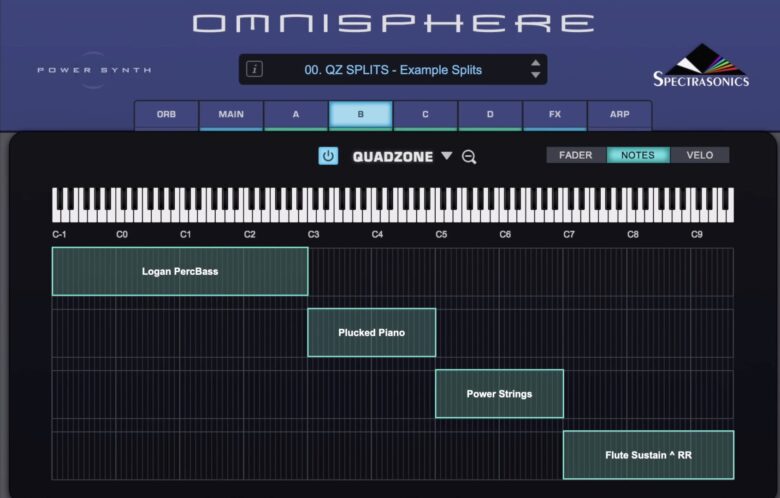780x498 pixels.
Task: Go to the ARP tab
Action: [619, 114]
